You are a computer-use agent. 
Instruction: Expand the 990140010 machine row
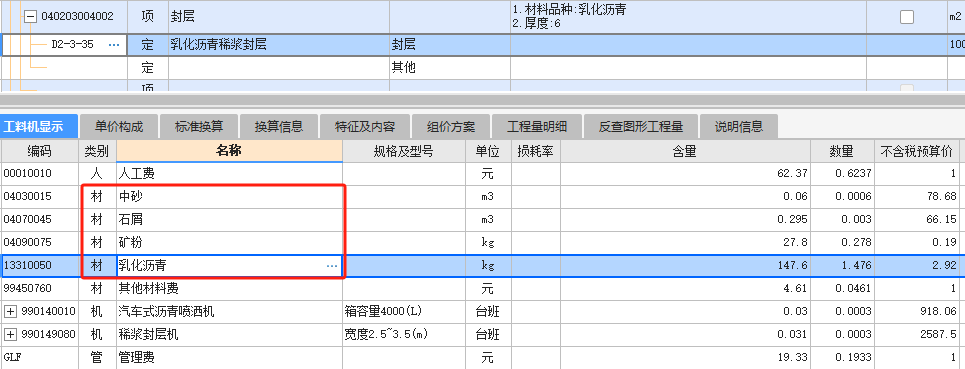click(10, 312)
